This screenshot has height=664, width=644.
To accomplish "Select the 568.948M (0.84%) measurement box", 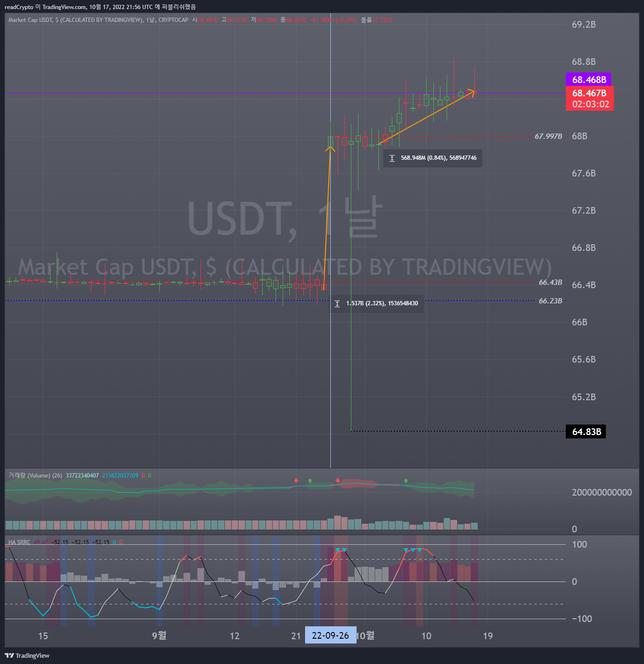I will [433, 158].
